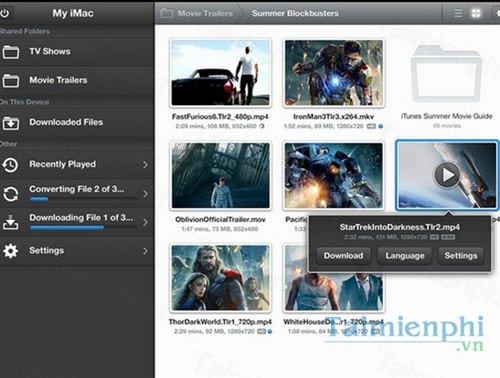Click the My iMac title
This screenshot has height=378, width=500.
[x=73, y=13]
